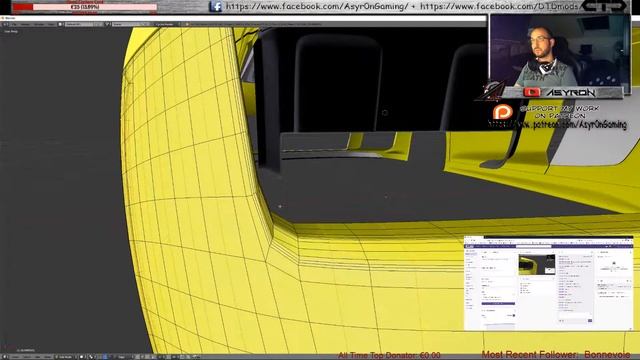Click the User Persp viewport label
Screen dimensions: 640x360
tap(11, 31)
